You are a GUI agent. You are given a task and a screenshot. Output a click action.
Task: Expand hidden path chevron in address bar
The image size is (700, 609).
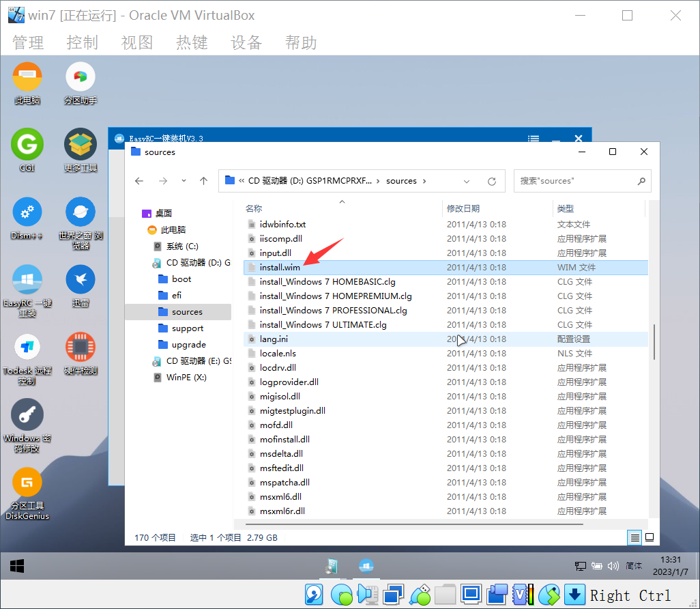pos(242,181)
